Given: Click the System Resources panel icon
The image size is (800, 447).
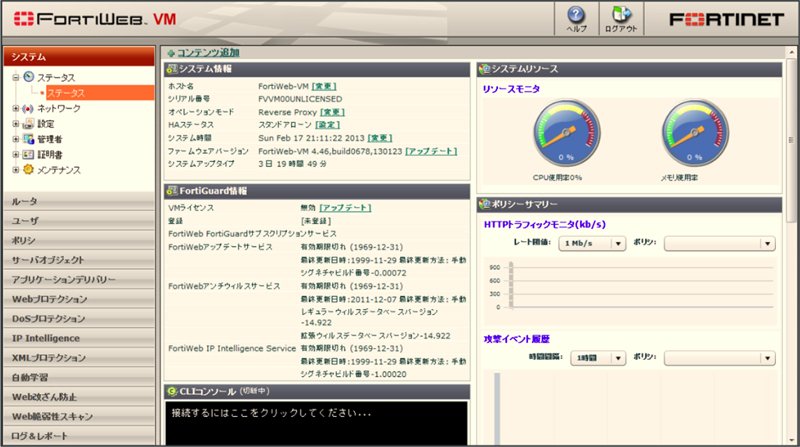Looking at the screenshot, I should pos(485,69).
